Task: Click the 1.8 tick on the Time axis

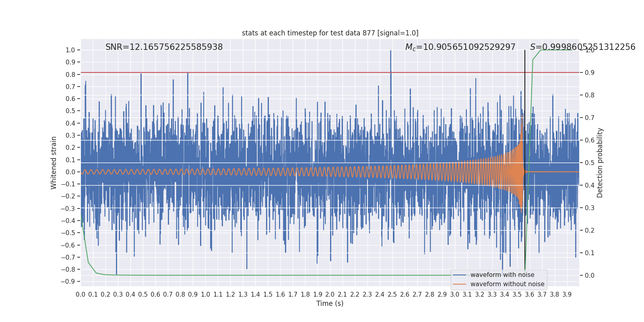Action: tap(305, 295)
